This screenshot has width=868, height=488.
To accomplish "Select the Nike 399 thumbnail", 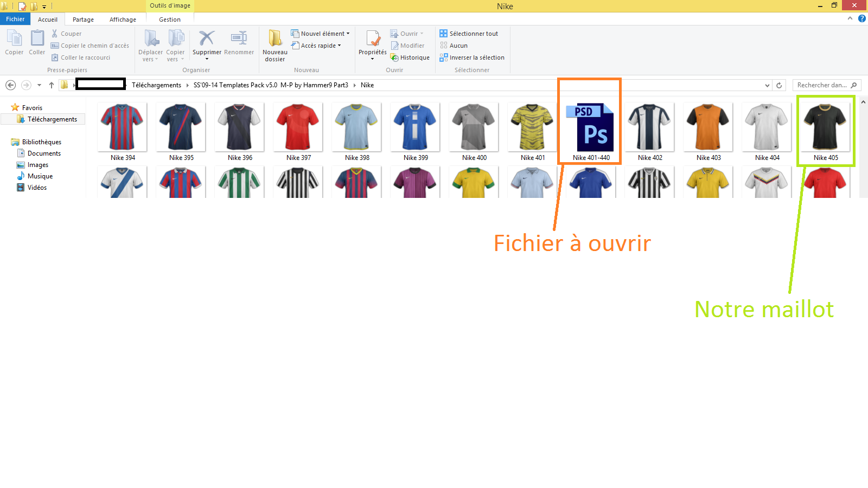I will tap(416, 132).
